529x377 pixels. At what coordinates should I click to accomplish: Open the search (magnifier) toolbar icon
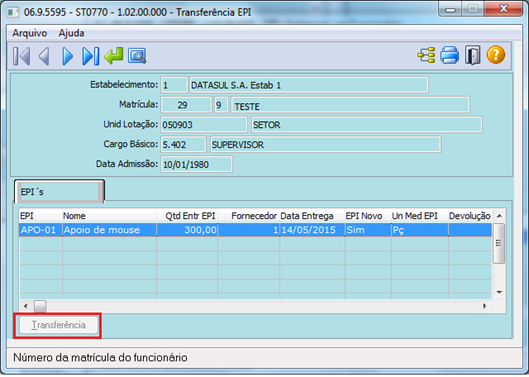[137, 56]
